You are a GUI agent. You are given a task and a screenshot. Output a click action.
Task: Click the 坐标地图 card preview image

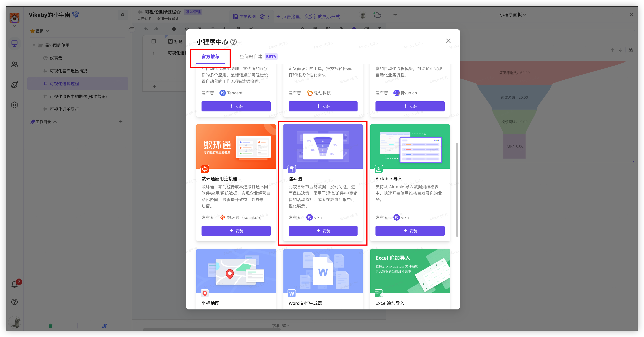click(236, 271)
